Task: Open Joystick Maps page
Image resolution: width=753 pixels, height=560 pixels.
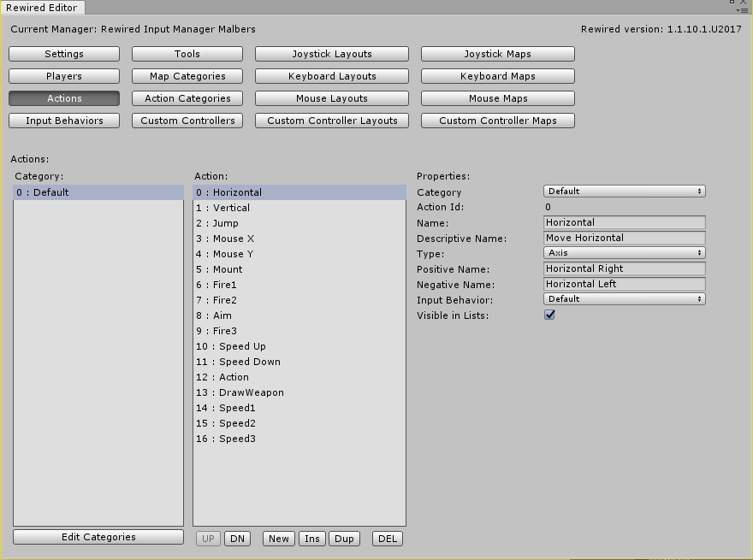Action: 498,54
